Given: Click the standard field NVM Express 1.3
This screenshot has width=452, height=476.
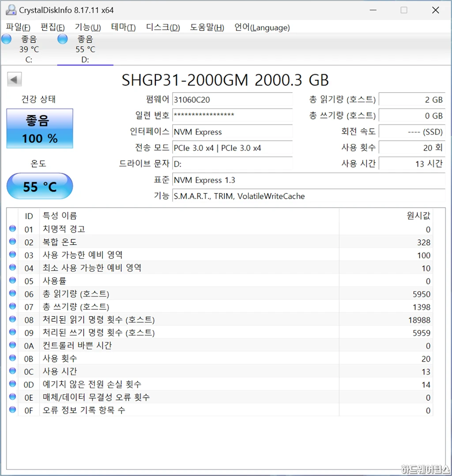Looking at the screenshot, I should pos(309,180).
